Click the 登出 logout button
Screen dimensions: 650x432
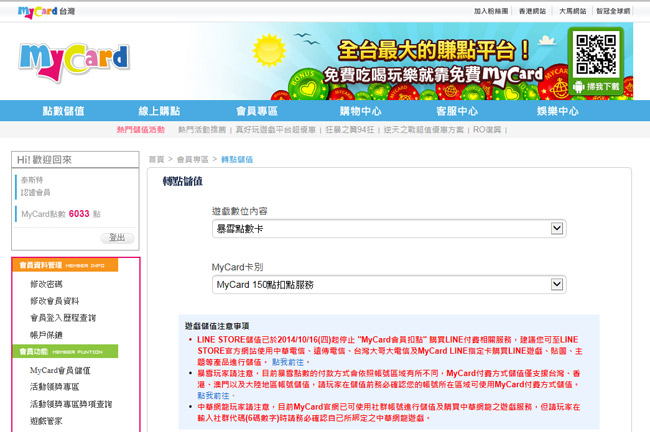point(118,238)
